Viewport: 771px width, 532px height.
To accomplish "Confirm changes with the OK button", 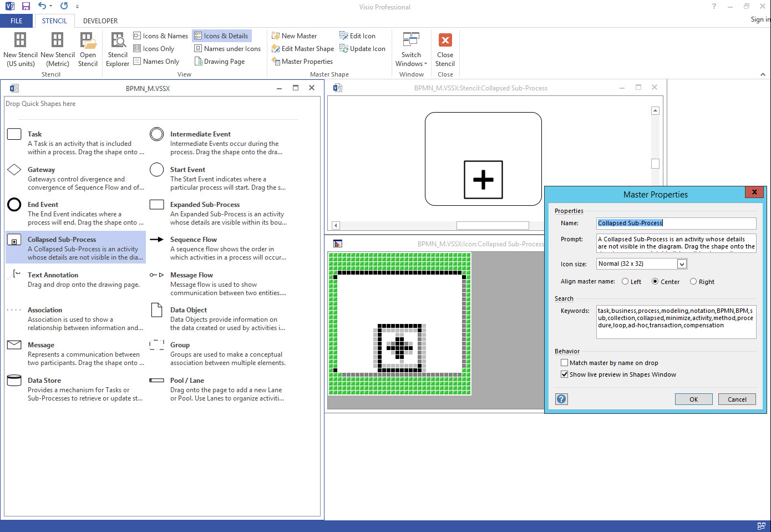I will [693, 399].
